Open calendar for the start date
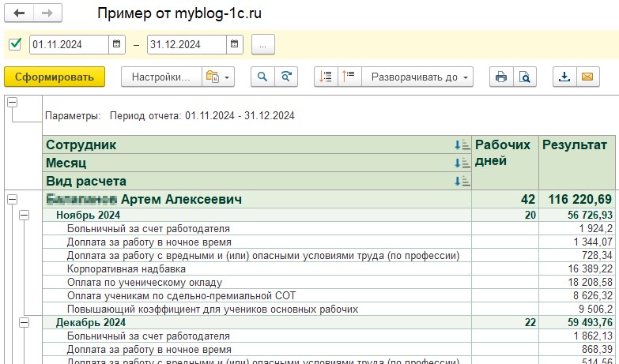Image resolution: width=619 pixels, height=364 pixels. [x=117, y=44]
